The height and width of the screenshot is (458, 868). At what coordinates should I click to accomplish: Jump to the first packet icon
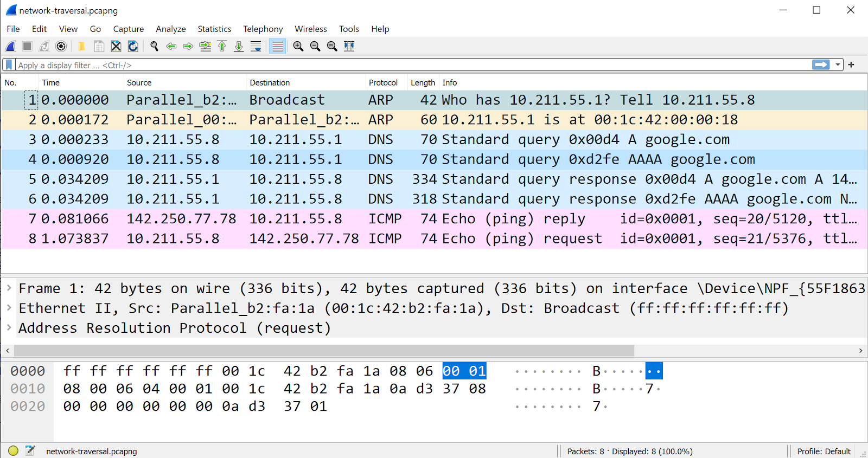[x=222, y=47]
